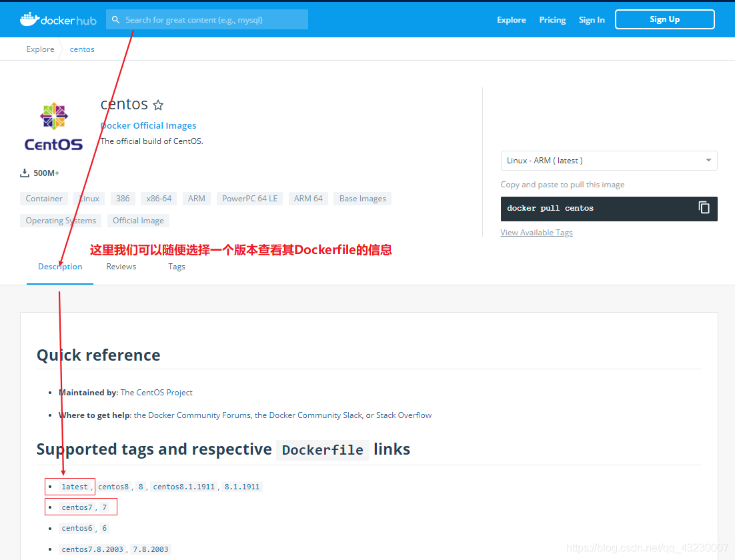Click the Quick reference heading
This screenshot has width=735, height=560.
pyautogui.click(x=99, y=355)
